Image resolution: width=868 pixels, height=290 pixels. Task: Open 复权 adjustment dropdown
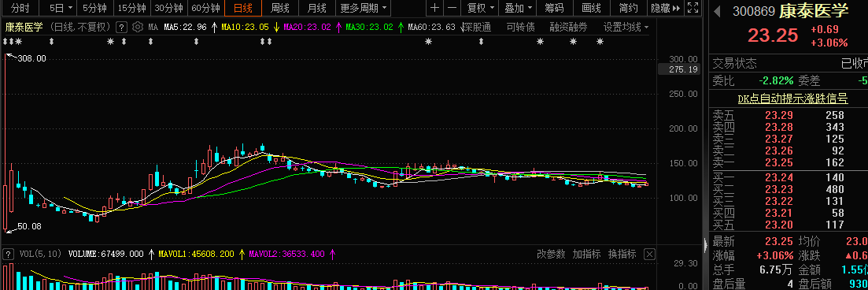(x=481, y=8)
